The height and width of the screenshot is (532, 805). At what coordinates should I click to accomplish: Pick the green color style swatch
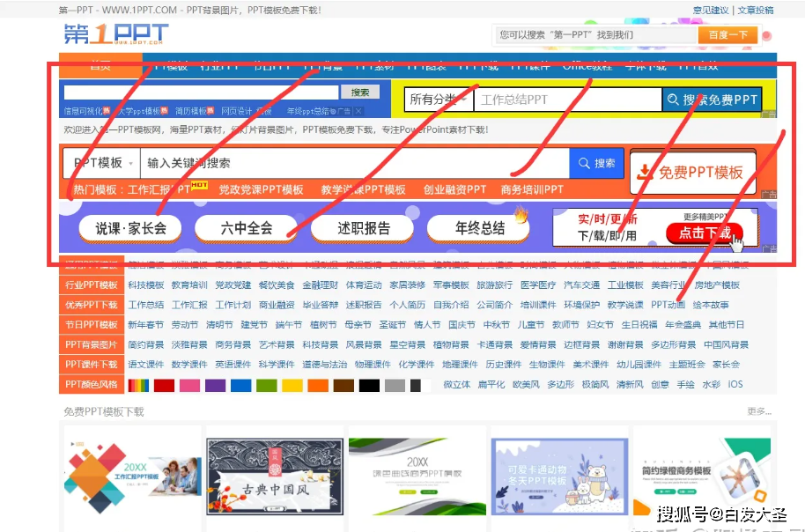click(x=267, y=385)
